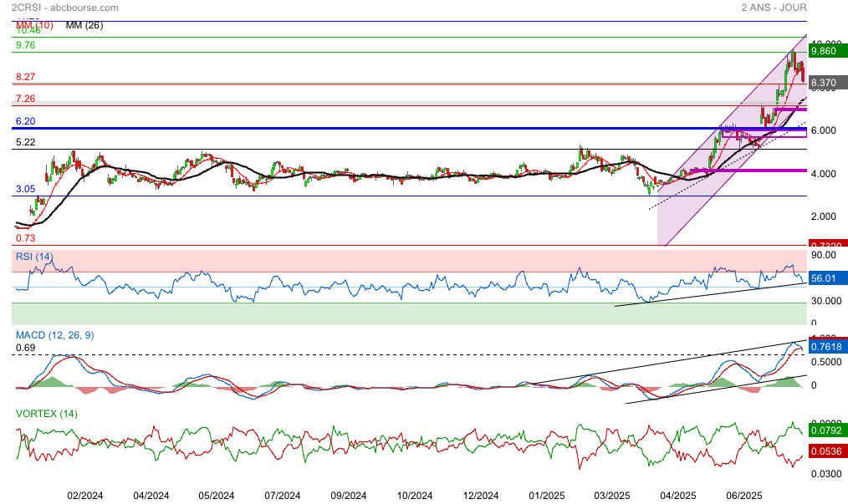Screen dimensions: 848x504
Task: Click the red 8.27 level label
Action: (x=25, y=78)
